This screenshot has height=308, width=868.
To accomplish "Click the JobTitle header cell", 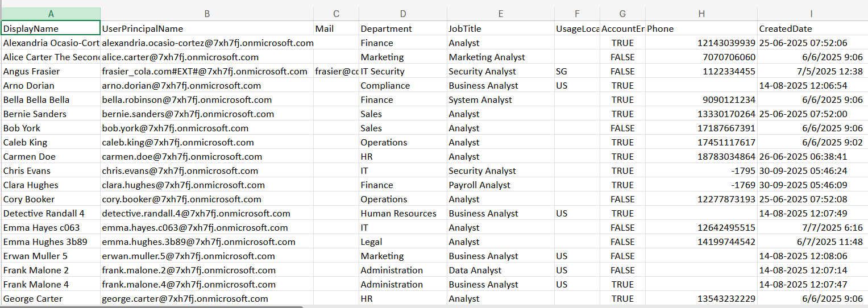I will [x=500, y=28].
